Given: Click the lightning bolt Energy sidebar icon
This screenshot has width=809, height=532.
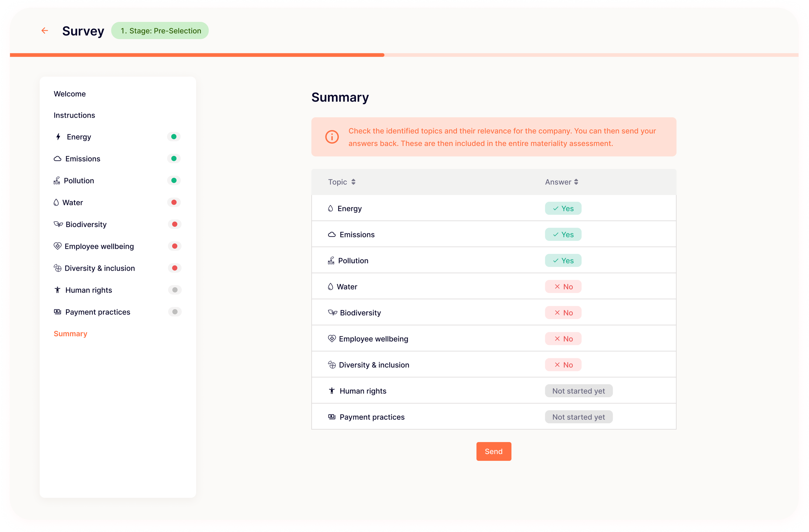Looking at the screenshot, I should 58,136.
